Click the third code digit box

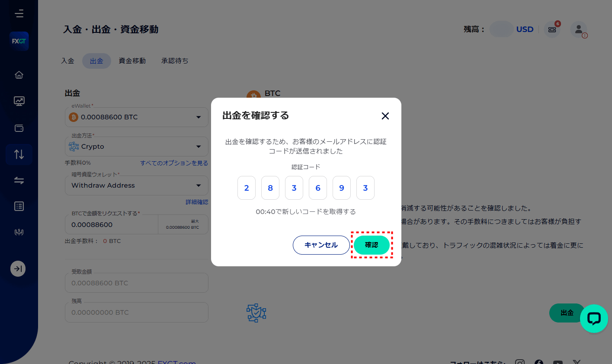pyautogui.click(x=294, y=188)
